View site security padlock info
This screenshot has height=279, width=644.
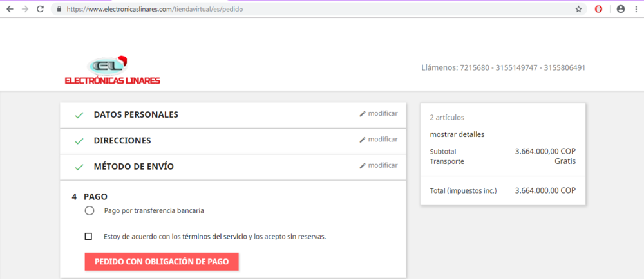click(x=59, y=9)
